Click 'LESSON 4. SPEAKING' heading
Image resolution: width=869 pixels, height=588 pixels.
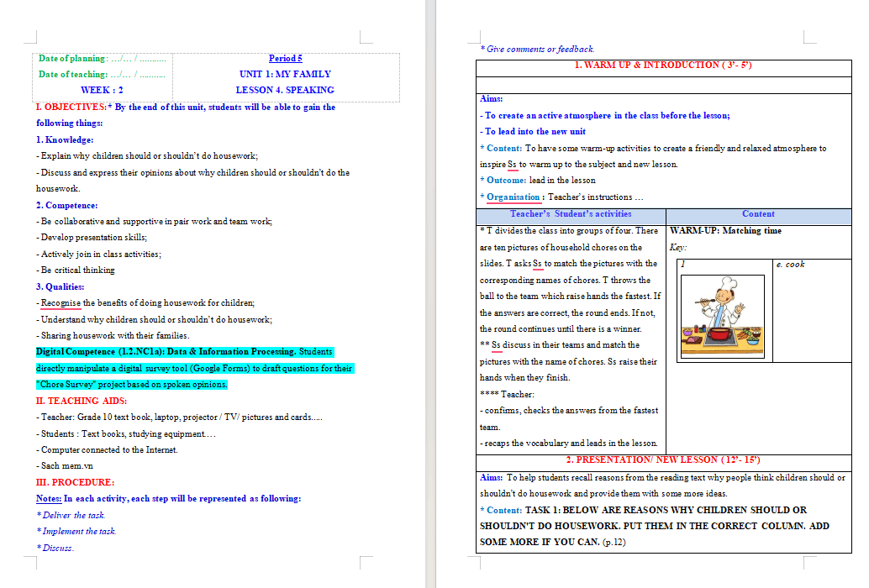[285, 90]
